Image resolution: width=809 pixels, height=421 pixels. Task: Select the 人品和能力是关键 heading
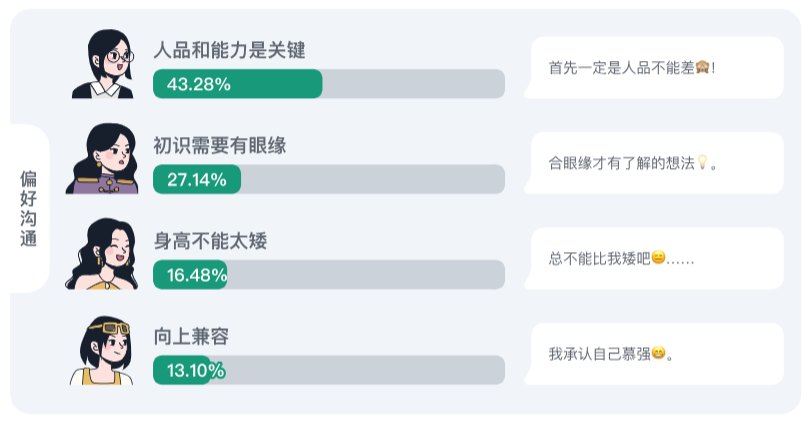coord(230,50)
